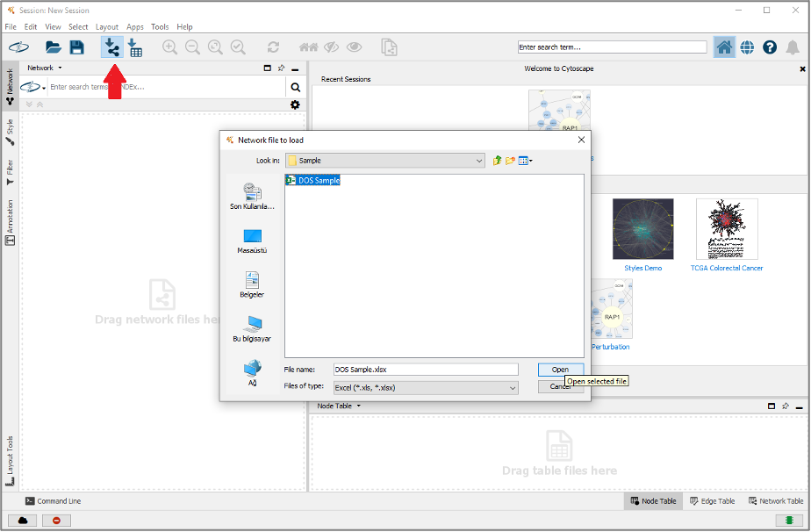The height and width of the screenshot is (532, 811).
Task: Expand Look in Sample folder dropdown
Action: coord(479,161)
